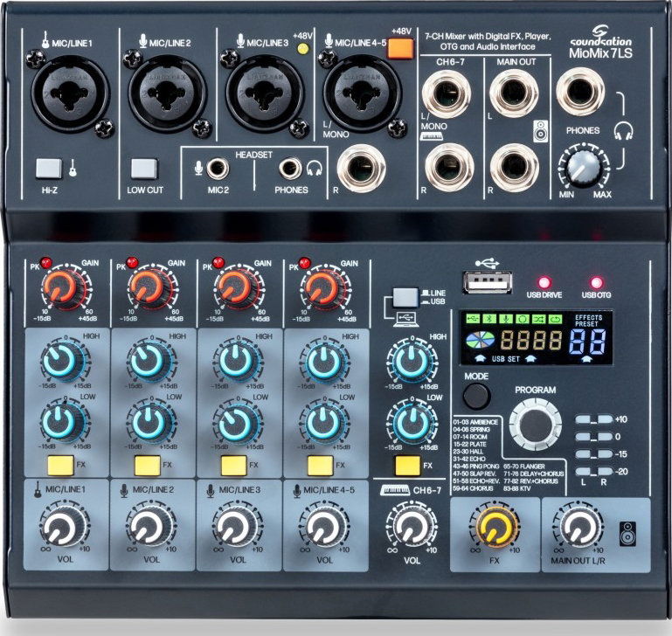Enable the orange +48V phantom power button

pyautogui.click(x=400, y=47)
